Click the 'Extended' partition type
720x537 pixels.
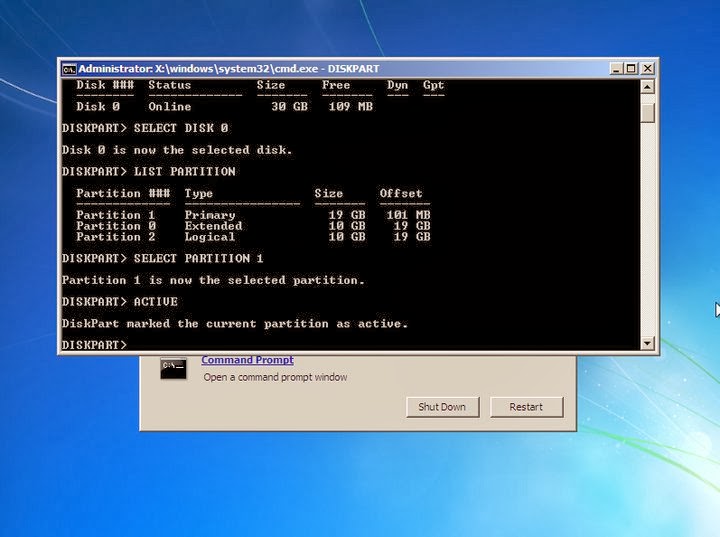pyautogui.click(x=214, y=226)
